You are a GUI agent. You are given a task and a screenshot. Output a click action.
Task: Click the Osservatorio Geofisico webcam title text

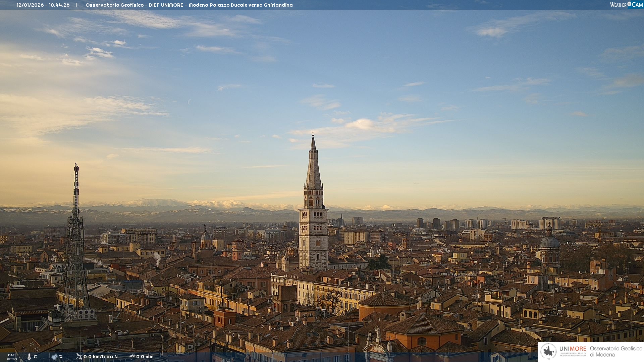189,5
